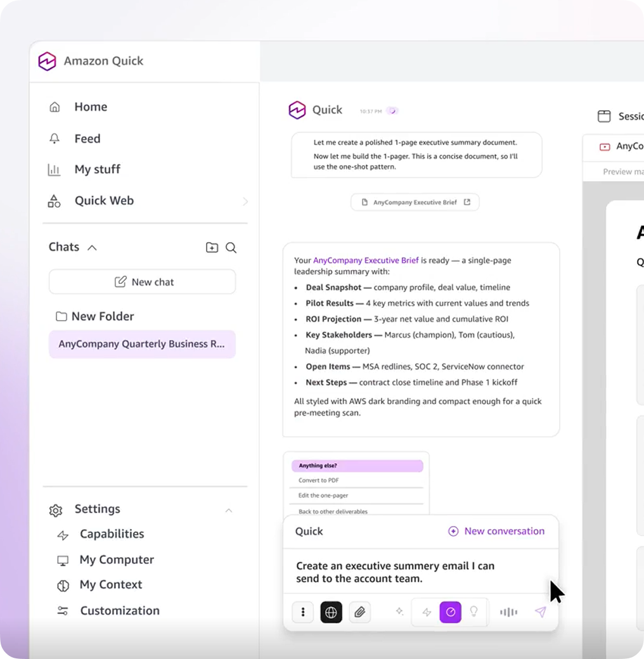Collapse the Settings section chevron
Viewport: 644px width, 659px height.
(x=229, y=510)
